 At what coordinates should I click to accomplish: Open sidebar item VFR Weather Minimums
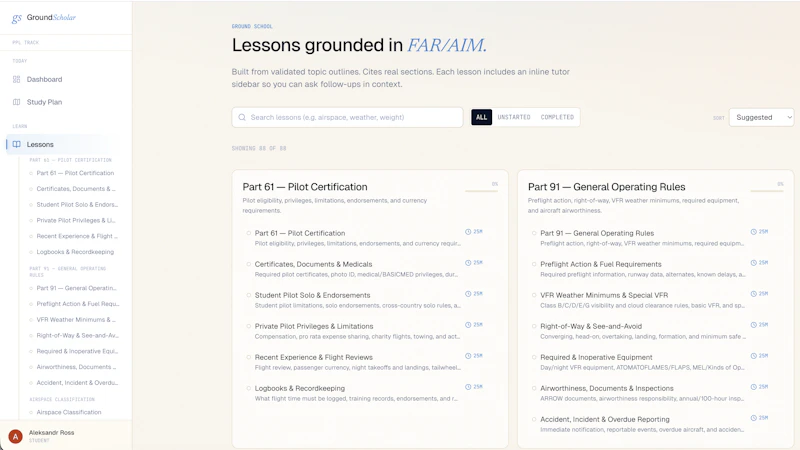click(x=76, y=319)
